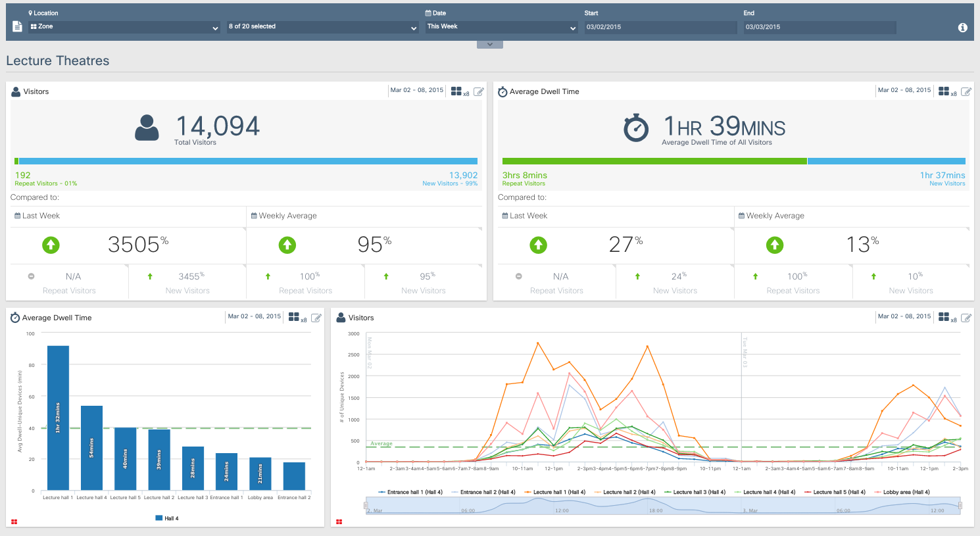This screenshot has width=980, height=536.
Task: Open the 'This Week' date dropdown
Action: (501, 27)
